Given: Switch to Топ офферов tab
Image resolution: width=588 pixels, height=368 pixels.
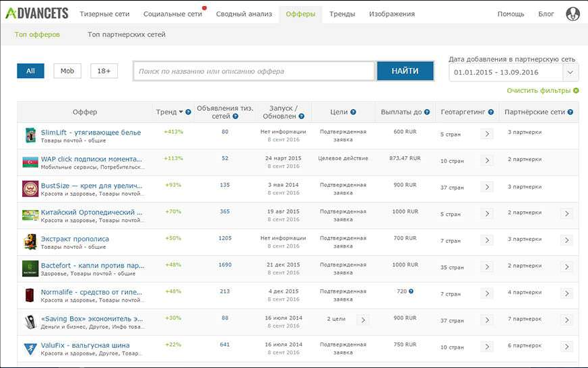Looking at the screenshot, I should click(x=37, y=34).
